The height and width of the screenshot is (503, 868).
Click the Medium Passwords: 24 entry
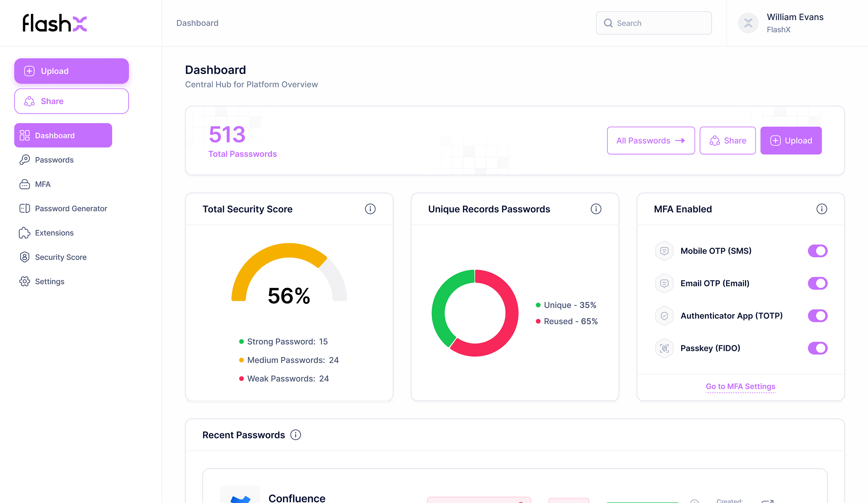289,360
